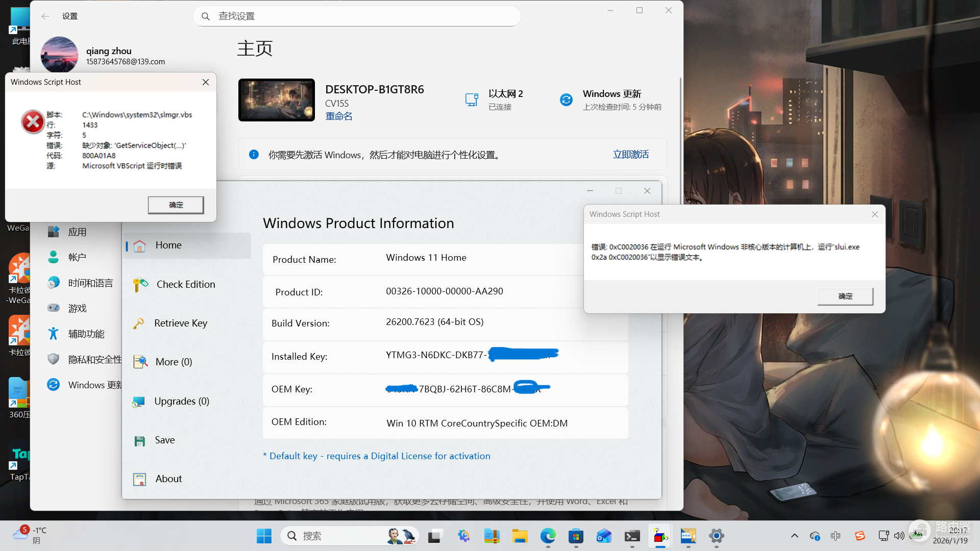Viewport: 980px width, 551px height.
Task: Click the volume speaker tray icon
Action: coord(899,536)
